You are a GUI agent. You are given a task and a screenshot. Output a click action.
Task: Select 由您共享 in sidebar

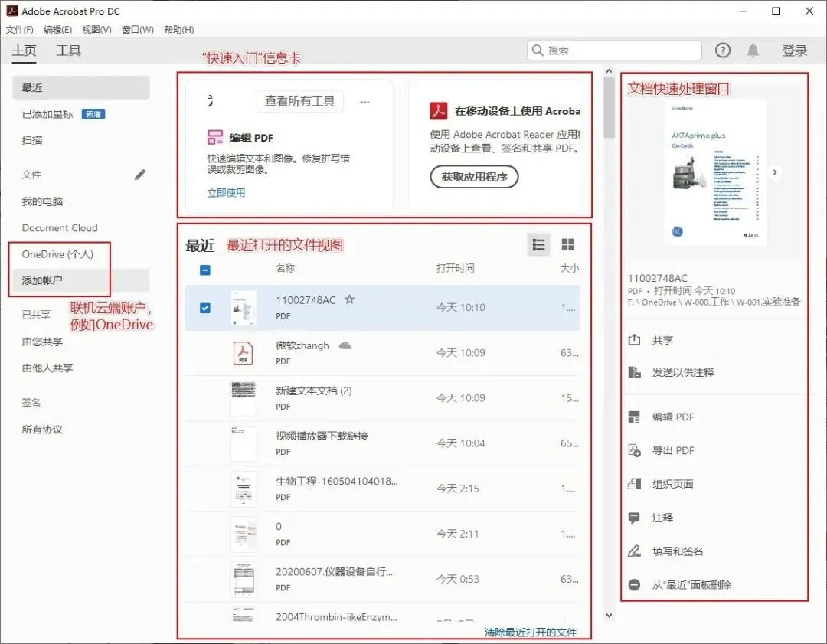(x=42, y=342)
